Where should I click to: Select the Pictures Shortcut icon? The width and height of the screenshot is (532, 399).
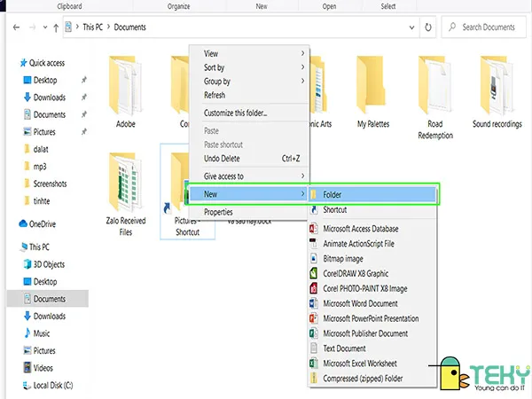(x=186, y=199)
